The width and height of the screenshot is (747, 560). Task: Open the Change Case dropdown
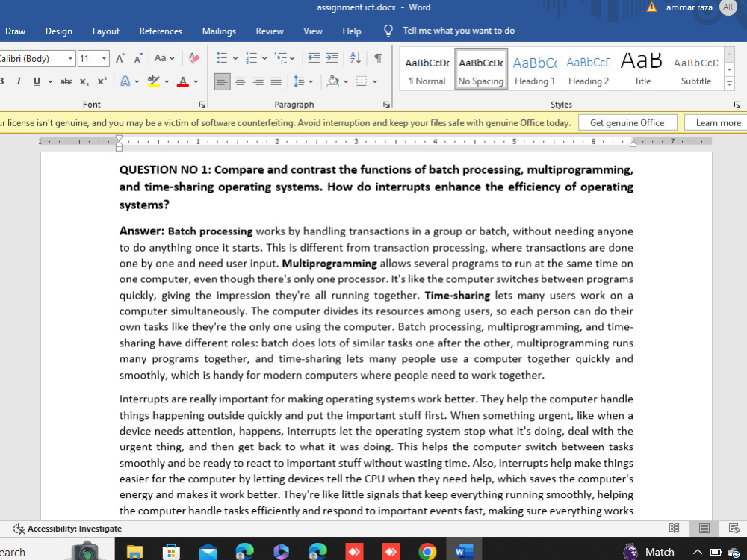pos(164,58)
